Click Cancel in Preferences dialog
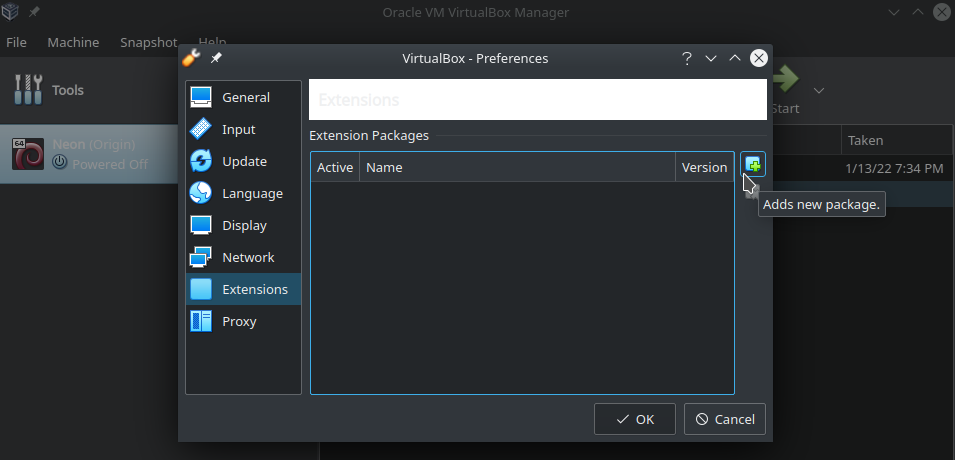This screenshot has width=955, height=460. tap(725, 419)
